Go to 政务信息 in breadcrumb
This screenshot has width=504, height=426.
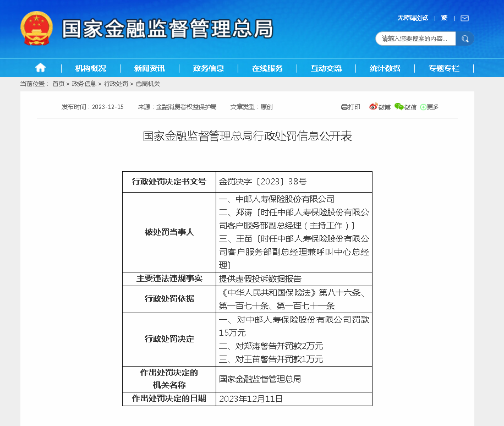click(84, 84)
